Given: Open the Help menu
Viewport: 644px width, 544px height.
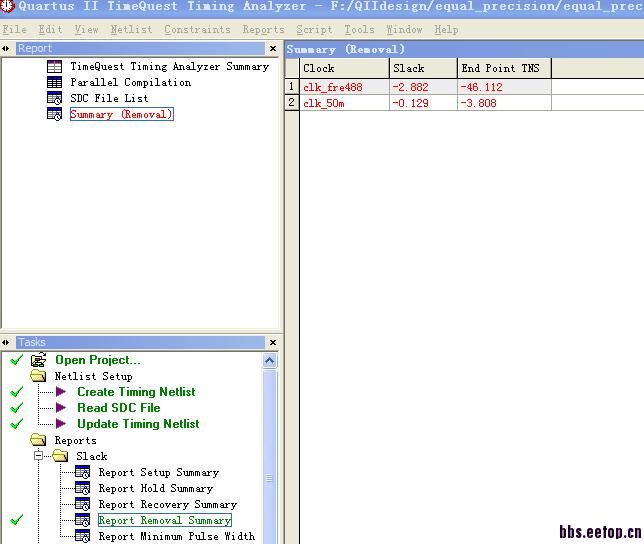Looking at the screenshot, I should [x=446, y=30].
